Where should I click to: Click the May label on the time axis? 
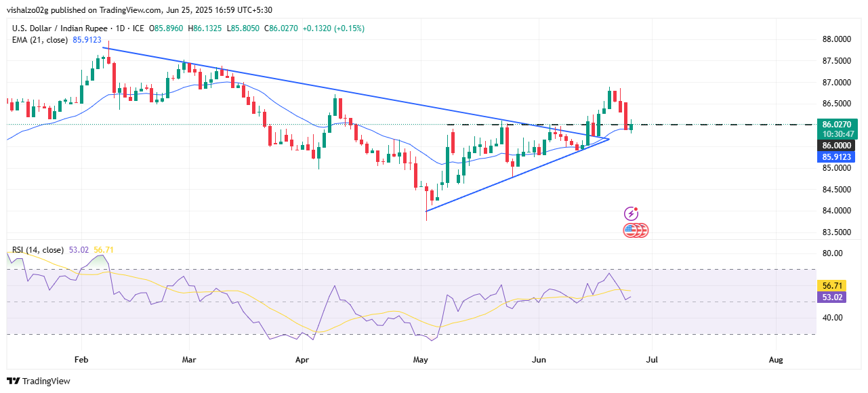pyautogui.click(x=421, y=359)
